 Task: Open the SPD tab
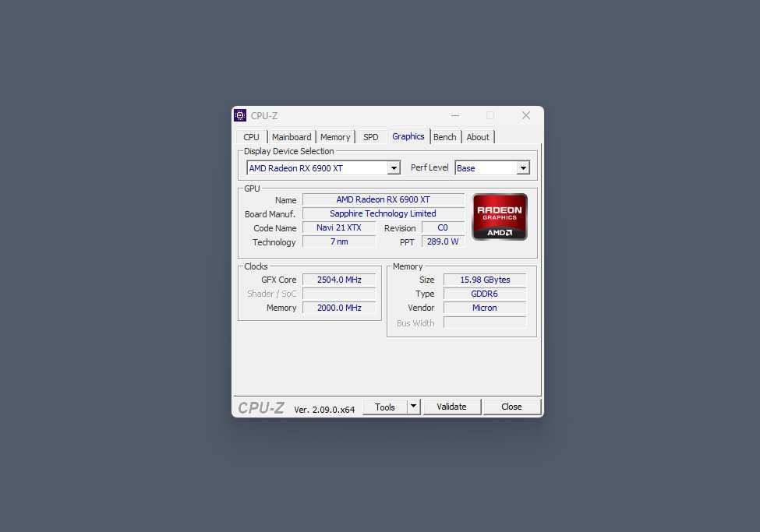coord(371,137)
